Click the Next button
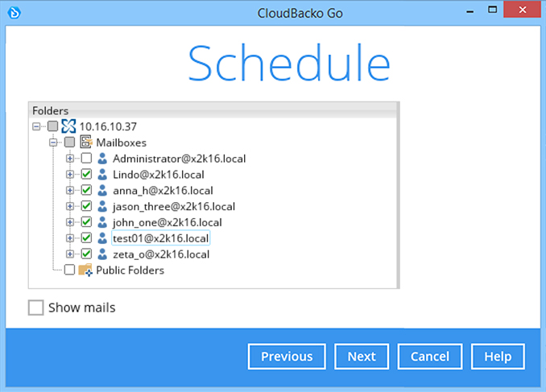 coord(362,357)
